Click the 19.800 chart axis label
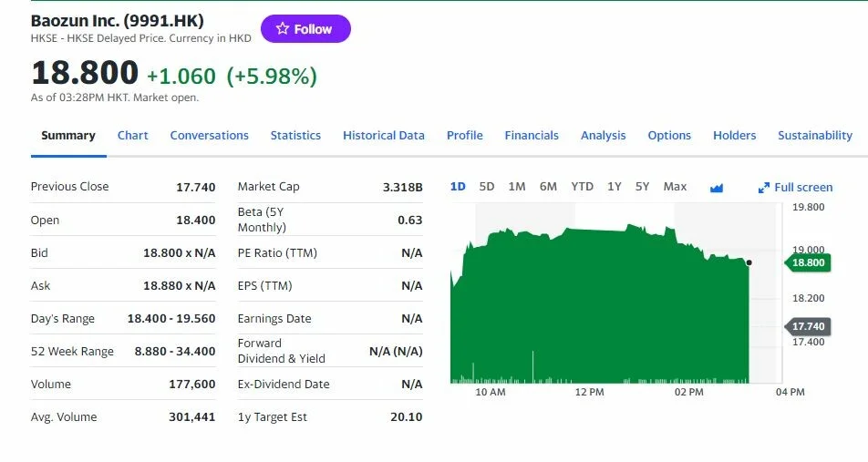Screen dimensions: 868x462 click(808, 207)
